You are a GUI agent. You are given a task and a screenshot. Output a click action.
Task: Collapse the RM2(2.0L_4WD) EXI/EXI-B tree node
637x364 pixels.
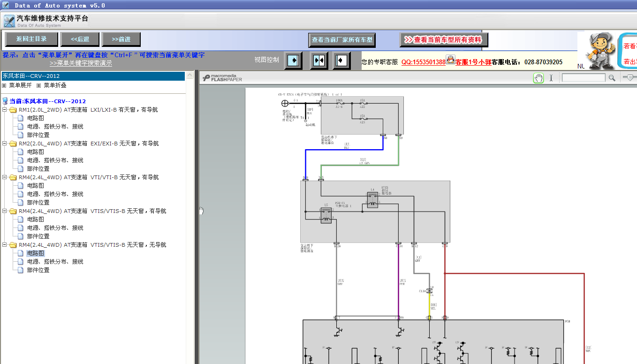5,144
